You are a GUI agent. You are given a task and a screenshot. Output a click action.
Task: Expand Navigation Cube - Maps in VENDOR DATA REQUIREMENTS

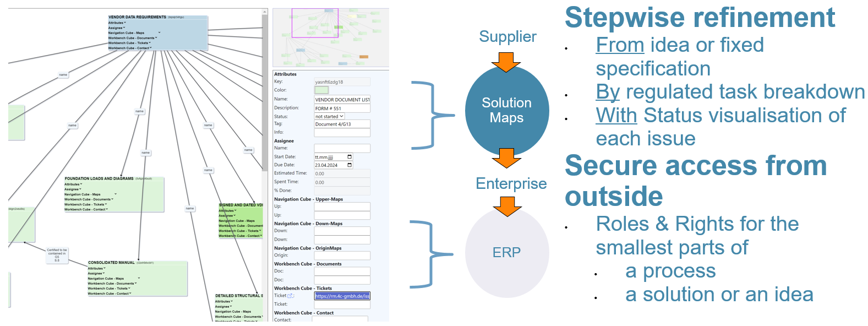click(x=160, y=32)
